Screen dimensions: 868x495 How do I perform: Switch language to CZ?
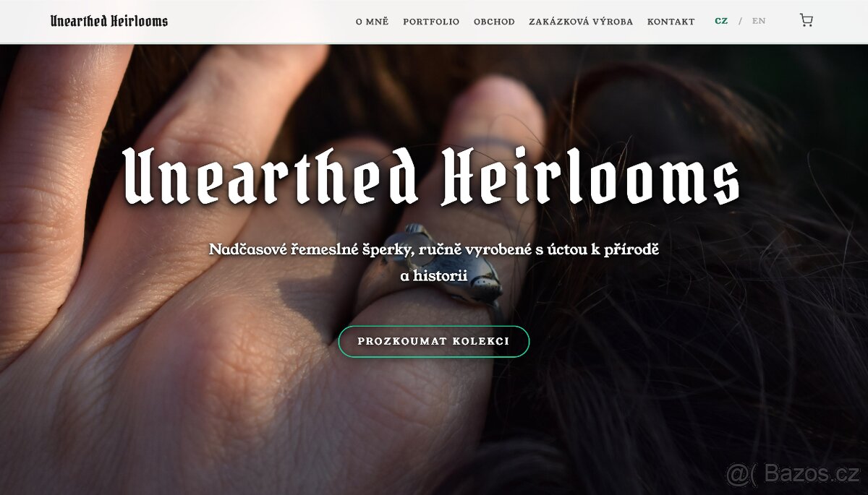pyautogui.click(x=721, y=21)
